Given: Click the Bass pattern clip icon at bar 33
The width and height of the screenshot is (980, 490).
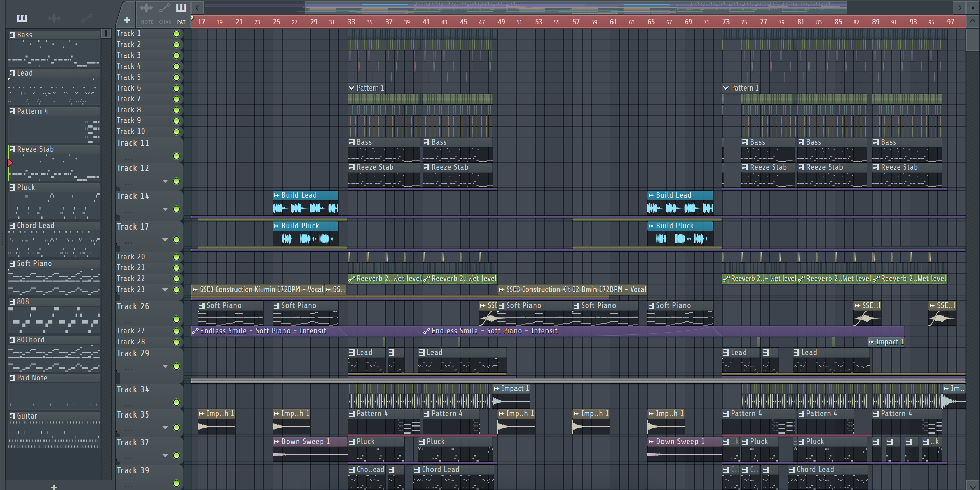Looking at the screenshot, I should click(x=352, y=142).
